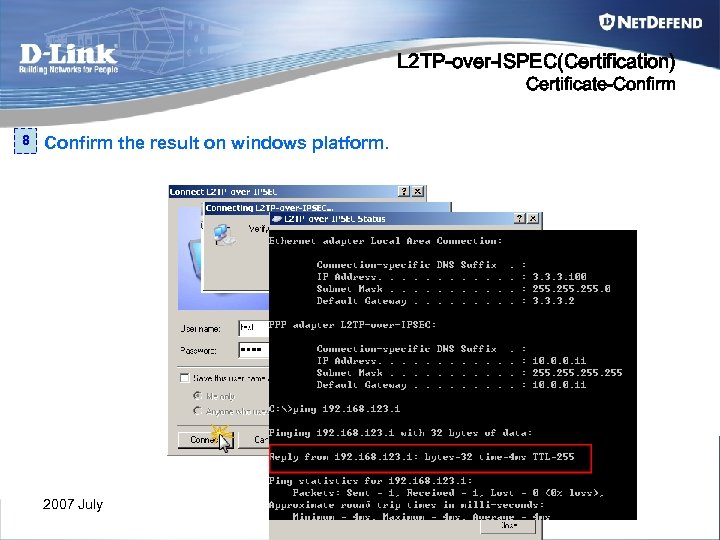Click the 'Confirm the result on windows platform.' heading

pyautogui.click(x=216, y=143)
